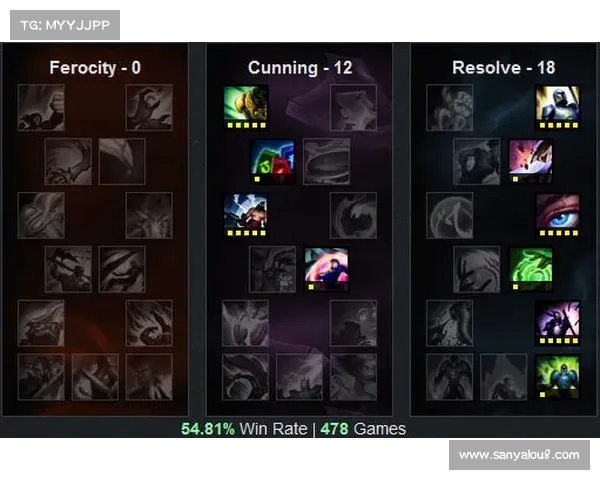
Task: Click the greyed claw slash Ferocity mastery
Action: pyautogui.click(x=122, y=269)
